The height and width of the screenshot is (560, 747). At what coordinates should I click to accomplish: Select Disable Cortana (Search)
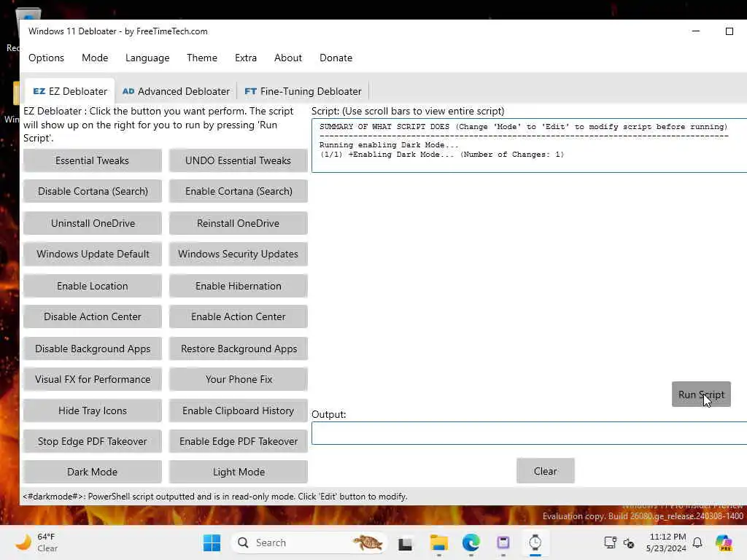point(93,191)
